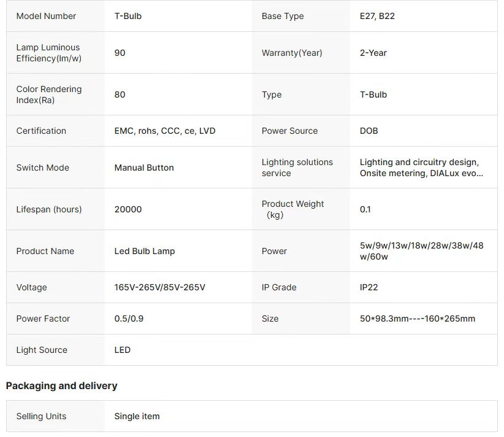
Task: Select the Single item selling units value
Action: click(137, 416)
